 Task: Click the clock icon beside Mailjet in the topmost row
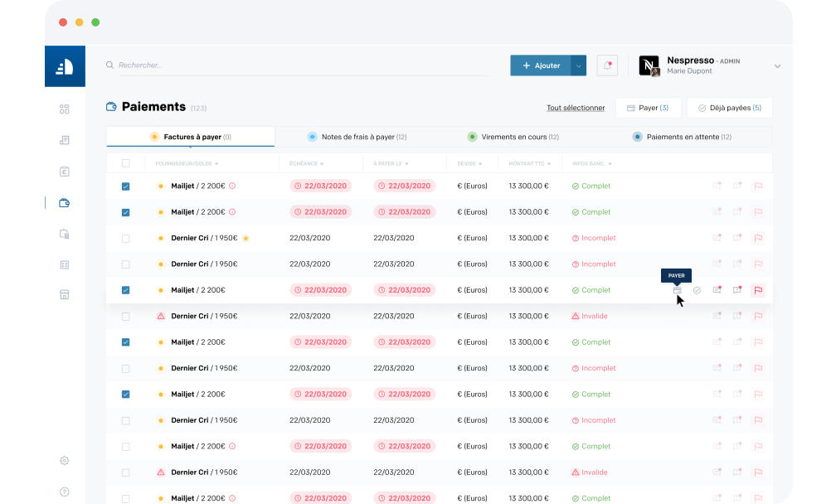[232, 186]
